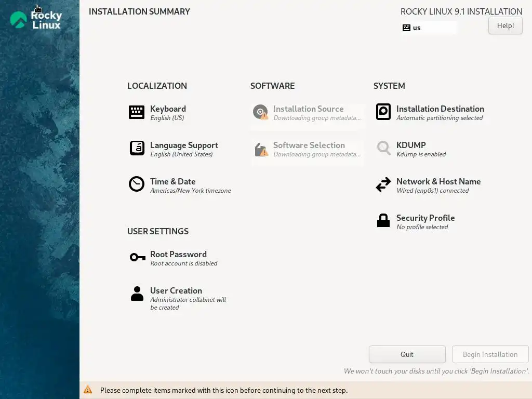Screen dimensions: 532x399
Task: Select 'Root Password' title
Action: [x=179, y=254]
